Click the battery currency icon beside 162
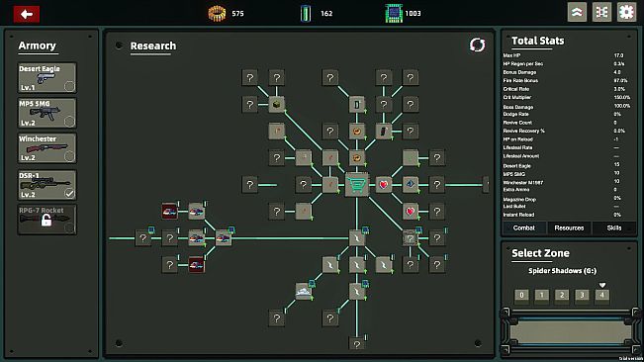 (x=306, y=14)
